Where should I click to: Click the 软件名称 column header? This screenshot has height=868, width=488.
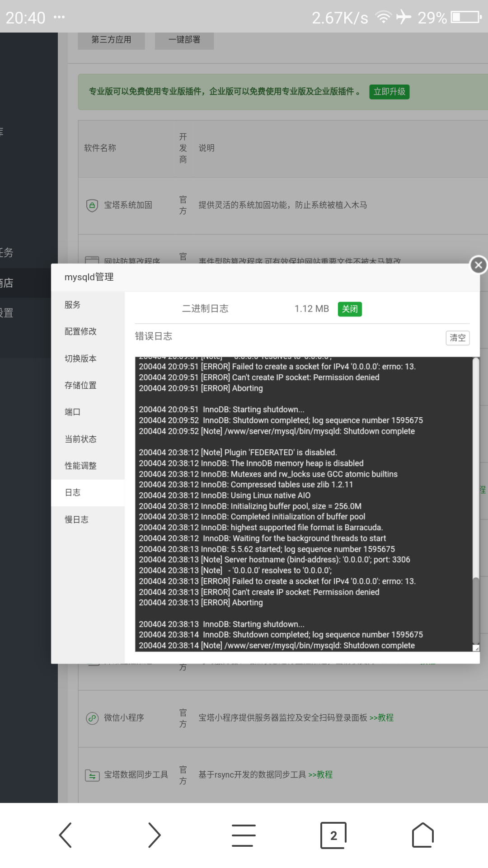pos(100,148)
